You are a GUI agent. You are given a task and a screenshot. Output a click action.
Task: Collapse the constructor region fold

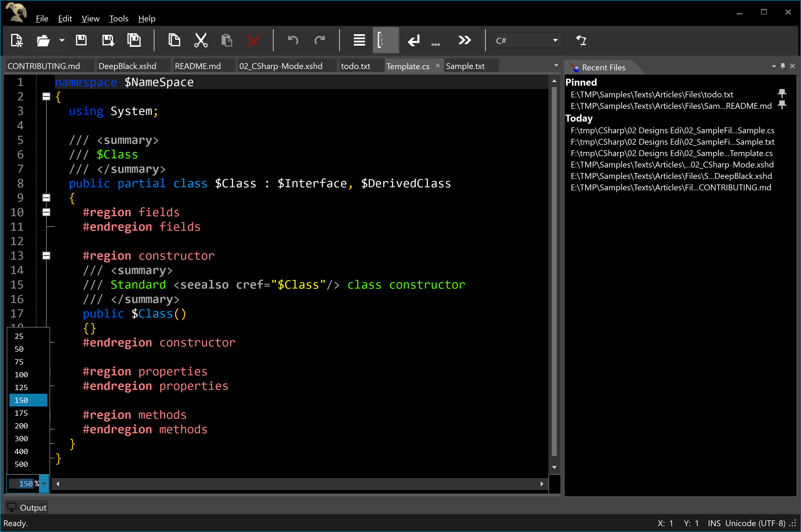[x=46, y=255]
